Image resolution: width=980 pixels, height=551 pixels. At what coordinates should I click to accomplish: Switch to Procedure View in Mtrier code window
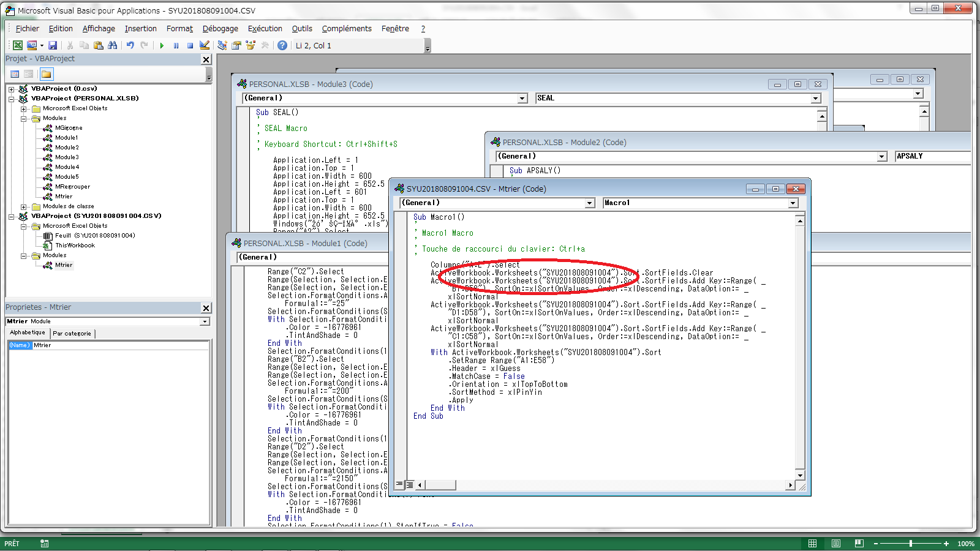tap(399, 485)
